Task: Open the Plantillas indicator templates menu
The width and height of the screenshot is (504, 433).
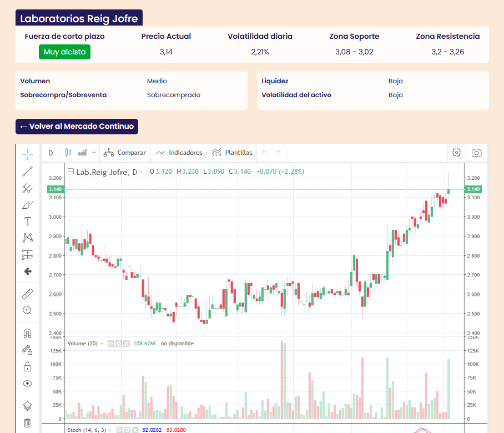Action: coord(232,153)
